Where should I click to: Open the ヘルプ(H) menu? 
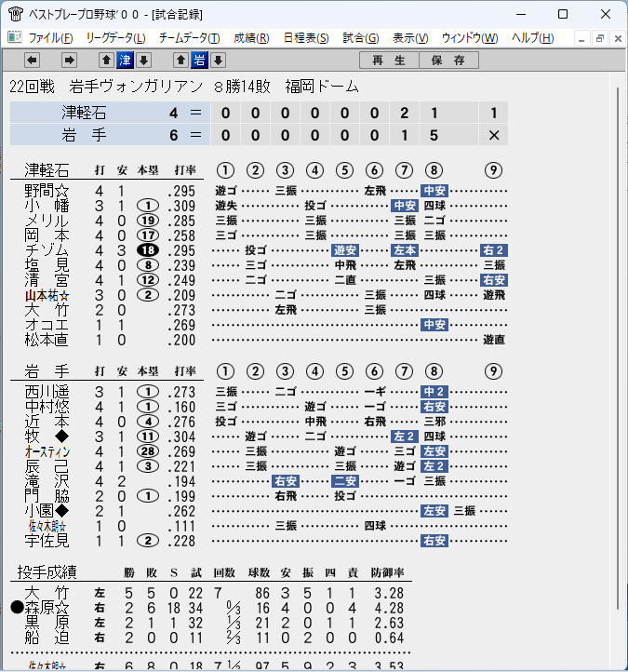[x=533, y=38]
